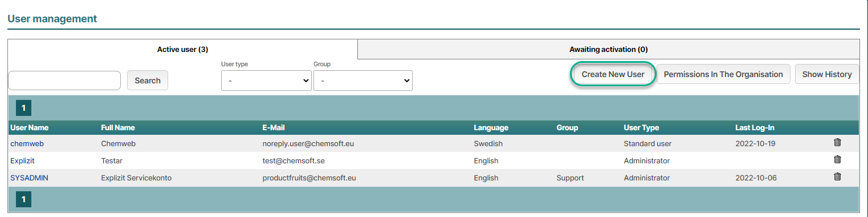
Task: Click trash icon for Explizit user
Action: 837,160
